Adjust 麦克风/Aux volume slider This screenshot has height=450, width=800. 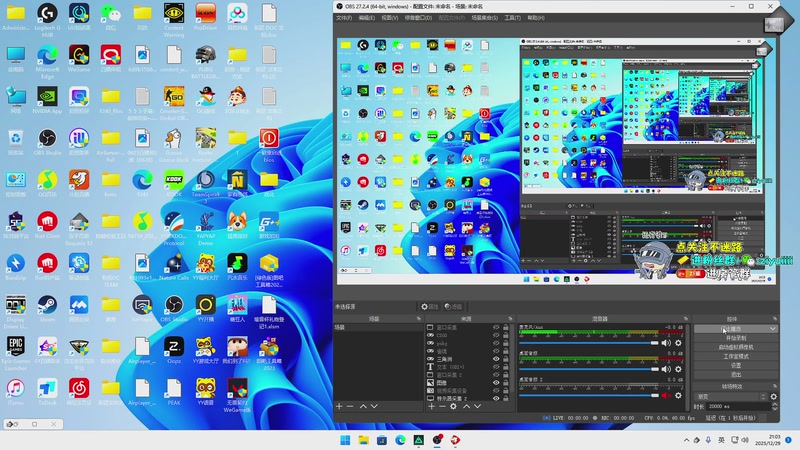point(589,343)
